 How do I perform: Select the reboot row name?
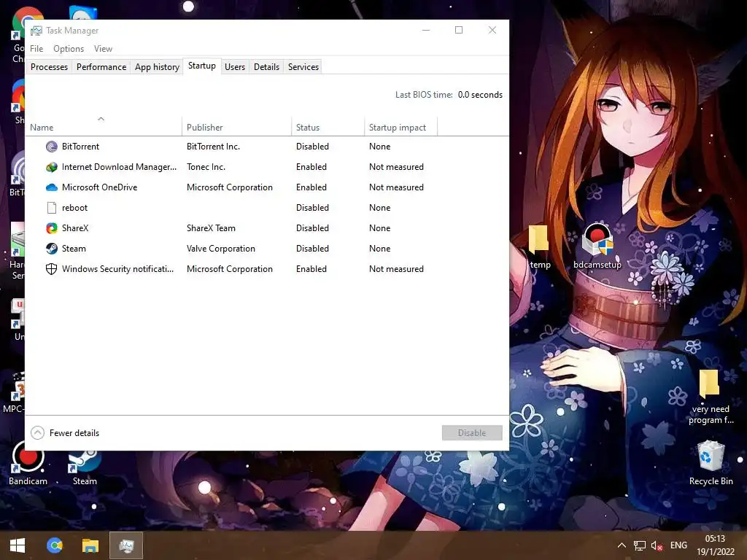[x=75, y=208]
